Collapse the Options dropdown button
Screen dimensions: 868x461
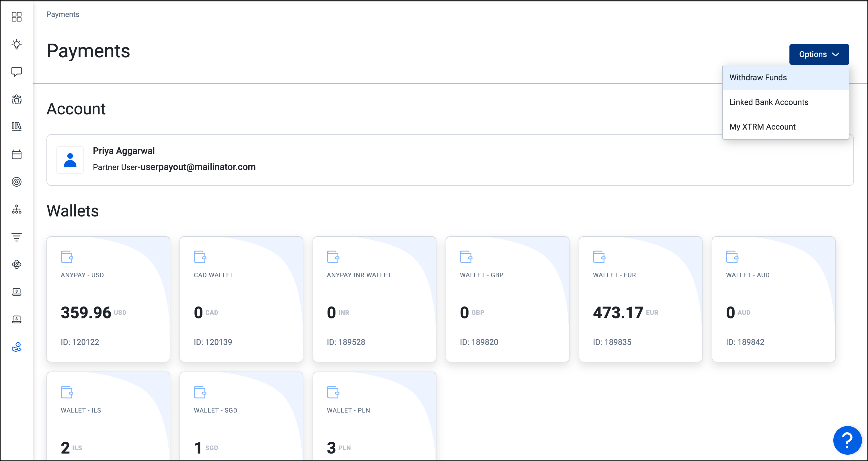click(x=819, y=54)
